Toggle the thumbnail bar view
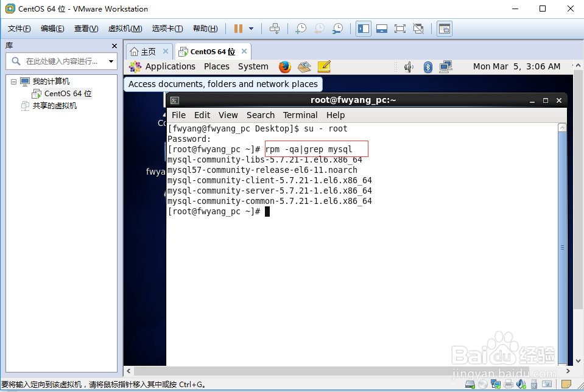Viewport: 584px width, 392px height. [x=382, y=29]
